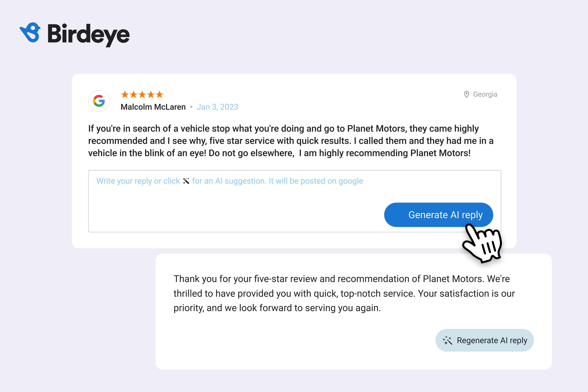This screenshot has height=392, width=588.
Task: Click the Generate AI reply button
Action: (438, 215)
